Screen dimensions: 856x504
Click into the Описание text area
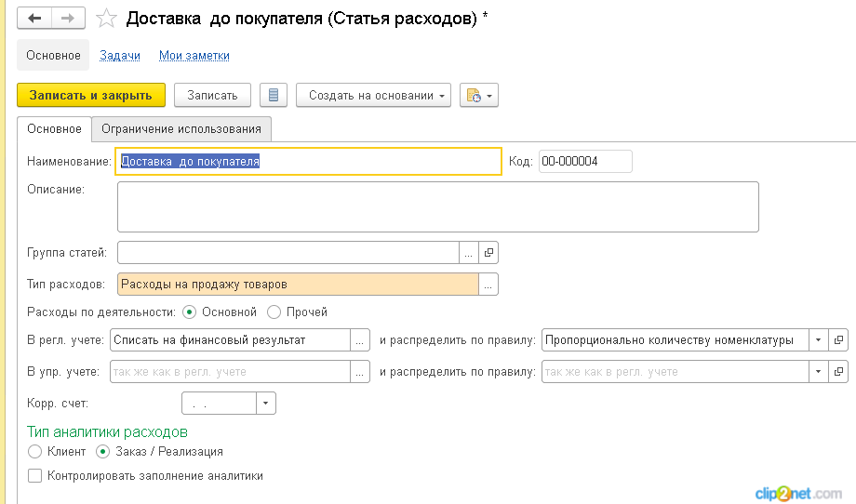tap(438, 206)
